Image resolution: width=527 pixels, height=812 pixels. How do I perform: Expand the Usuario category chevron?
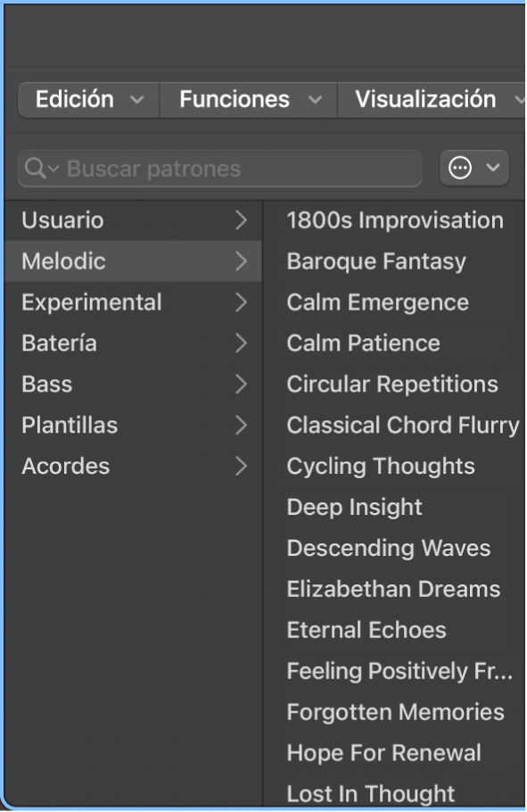[239, 220]
